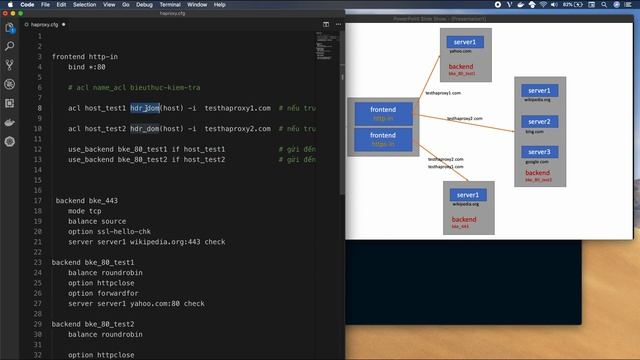Click 'backend bke_80_test1' on line 23
Viewport: 640px width, 360px height.
pos(93,262)
